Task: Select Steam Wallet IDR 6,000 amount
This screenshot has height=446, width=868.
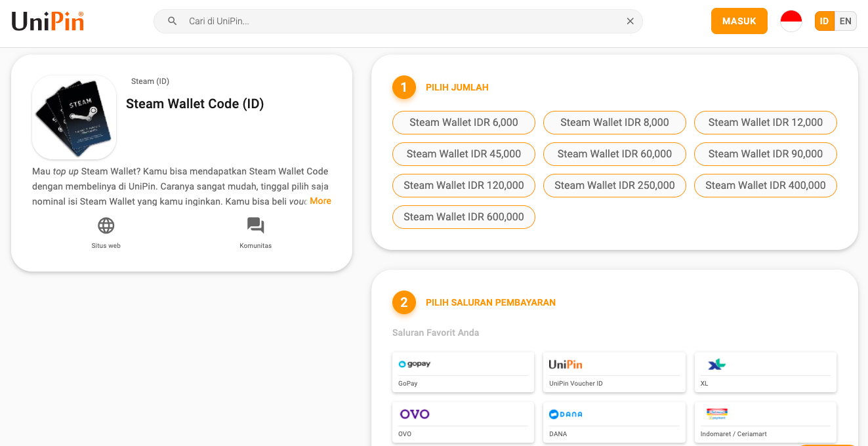Action: click(x=463, y=123)
